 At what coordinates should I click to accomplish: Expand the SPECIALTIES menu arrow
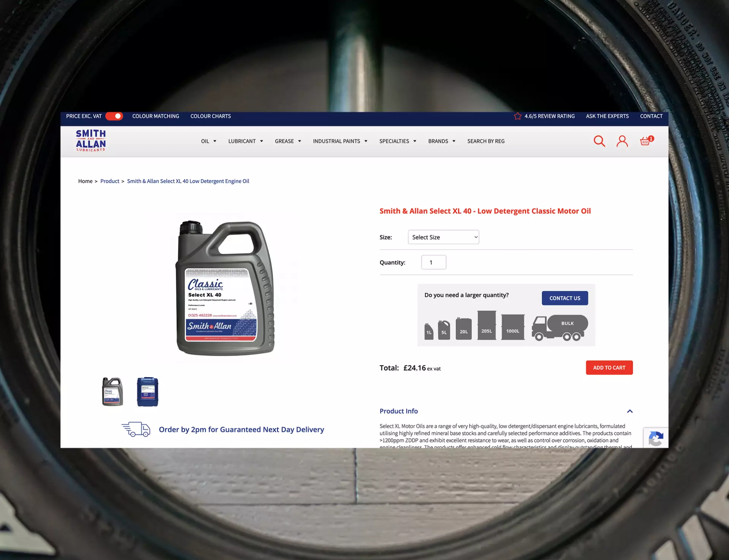415,141
